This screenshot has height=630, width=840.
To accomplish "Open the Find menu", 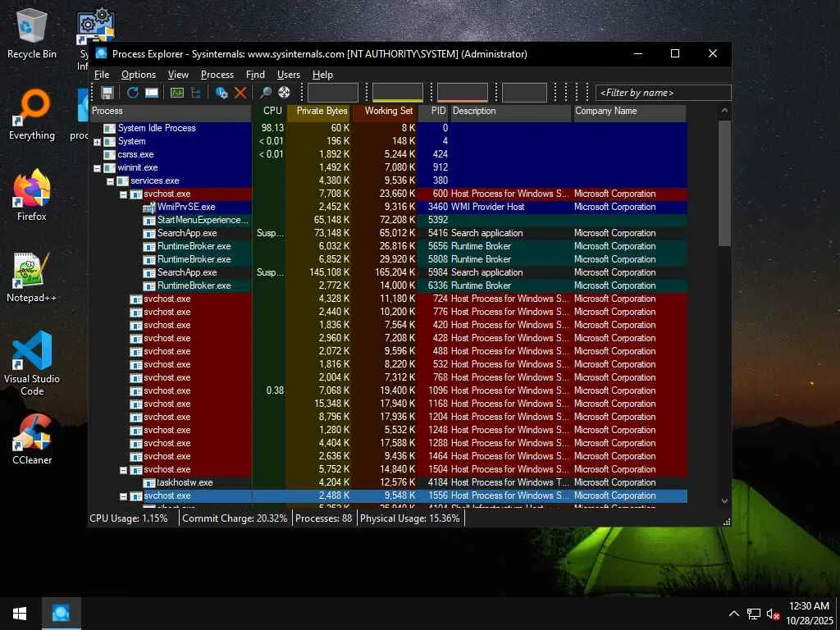I will coord(255,75).
